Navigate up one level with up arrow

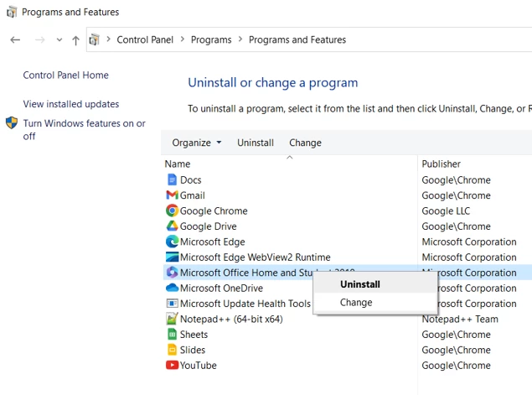(x=75, y=40)
